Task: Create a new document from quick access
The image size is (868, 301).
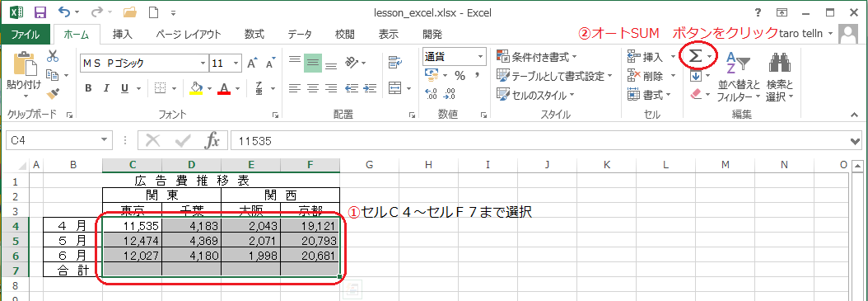Action: point(153,12)
